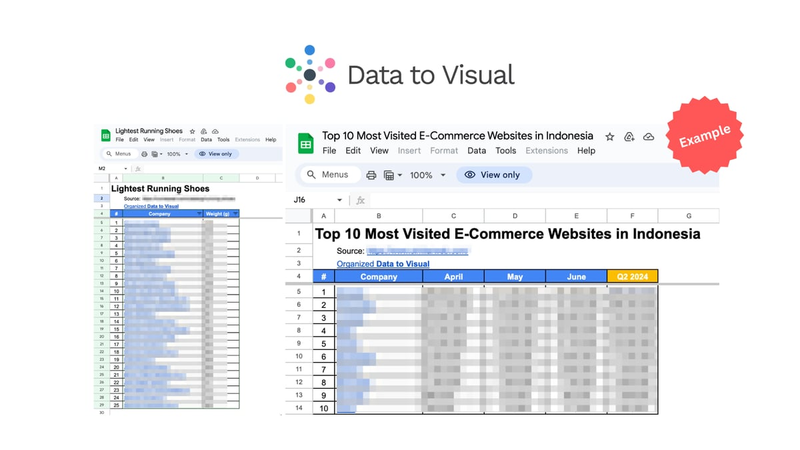Select column G header in Indonesia sheet
Viewport: 800px width, 450px height.
pos(689,216)
